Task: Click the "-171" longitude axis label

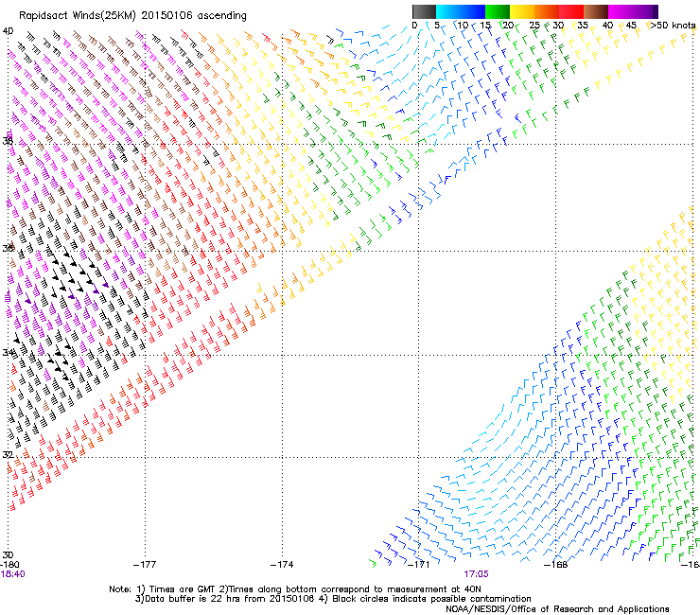Action: [x=418, y=565]
